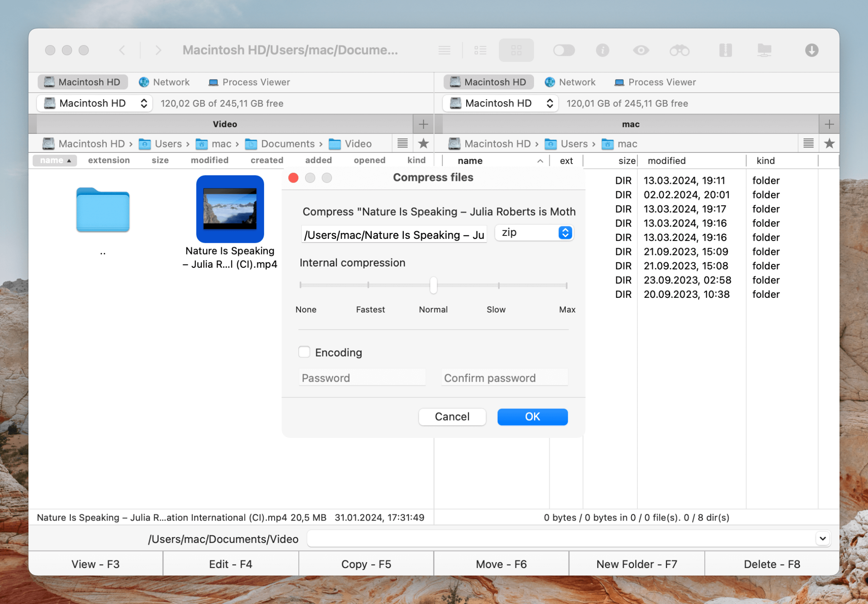The image size is (868, 604).
Task: Create folder with New Folder - F7 button
Action: (x=636, y=563)
